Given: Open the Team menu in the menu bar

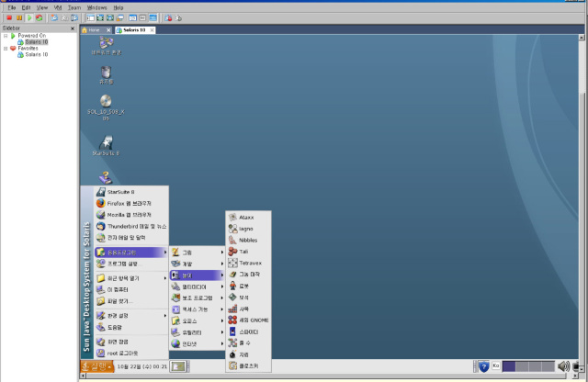Looking at the screenshot, I should [x=74, y=7].
